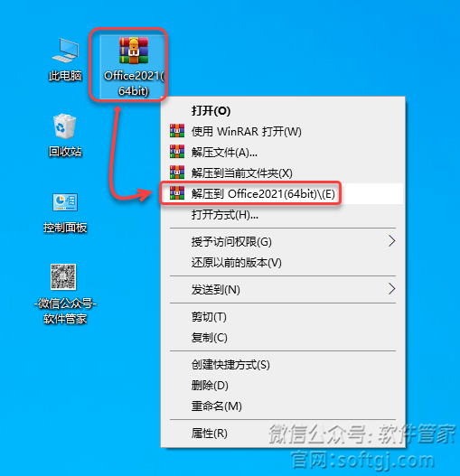
Task: Open 打开方式(H)... menu entry
Action: tap(283, 215)
